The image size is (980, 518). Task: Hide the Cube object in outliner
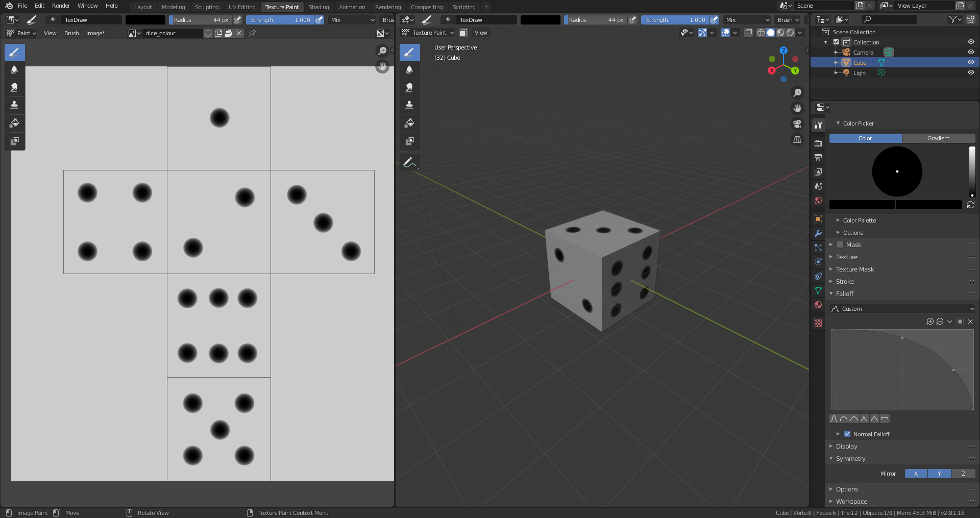point(971,62)
